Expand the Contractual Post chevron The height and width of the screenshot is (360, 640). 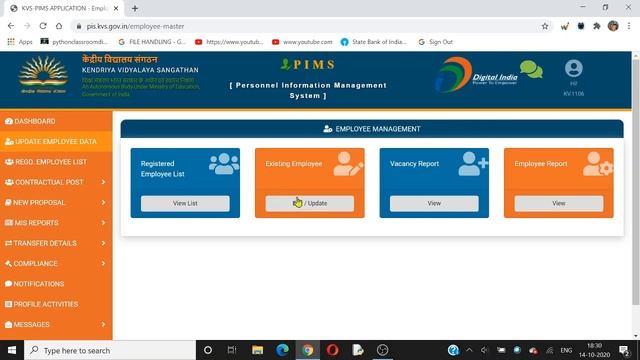click(103, 182)
